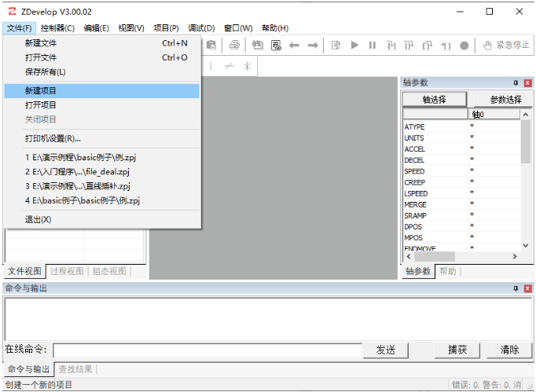Pin the 轴参数 panel

coord(516,82)
